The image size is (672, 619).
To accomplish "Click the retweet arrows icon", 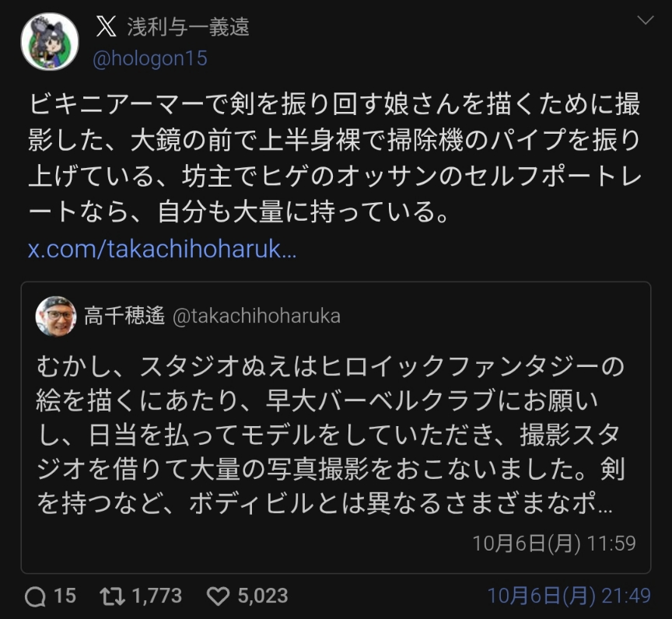I will 113,596.
